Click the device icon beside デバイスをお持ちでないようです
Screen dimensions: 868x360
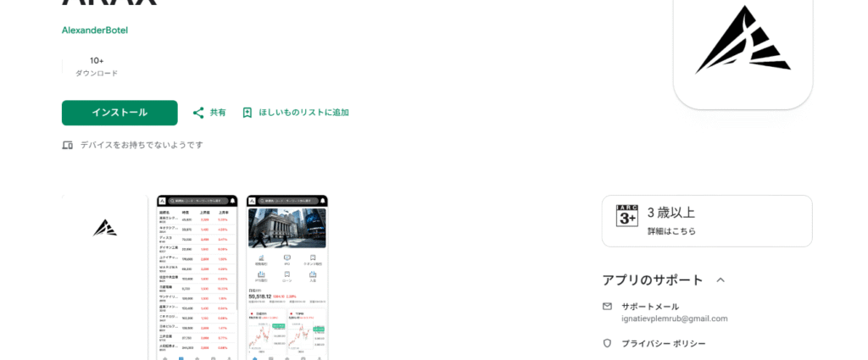(x=68, y=145)
